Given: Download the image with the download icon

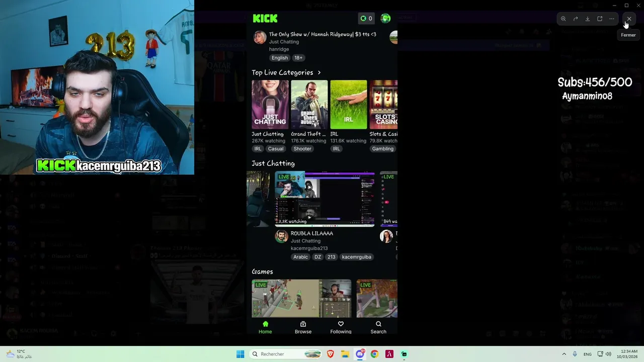Looking at the screenshot, I should (x=588, y=19).
